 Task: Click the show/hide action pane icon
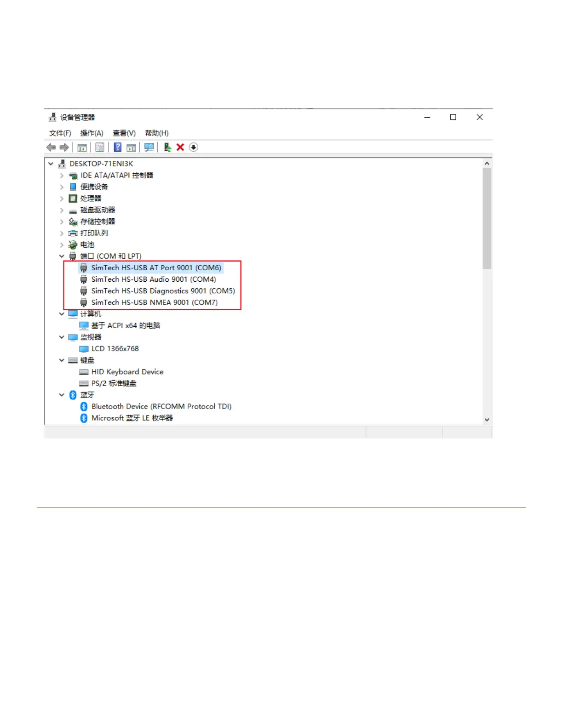(x=131, y=148)
